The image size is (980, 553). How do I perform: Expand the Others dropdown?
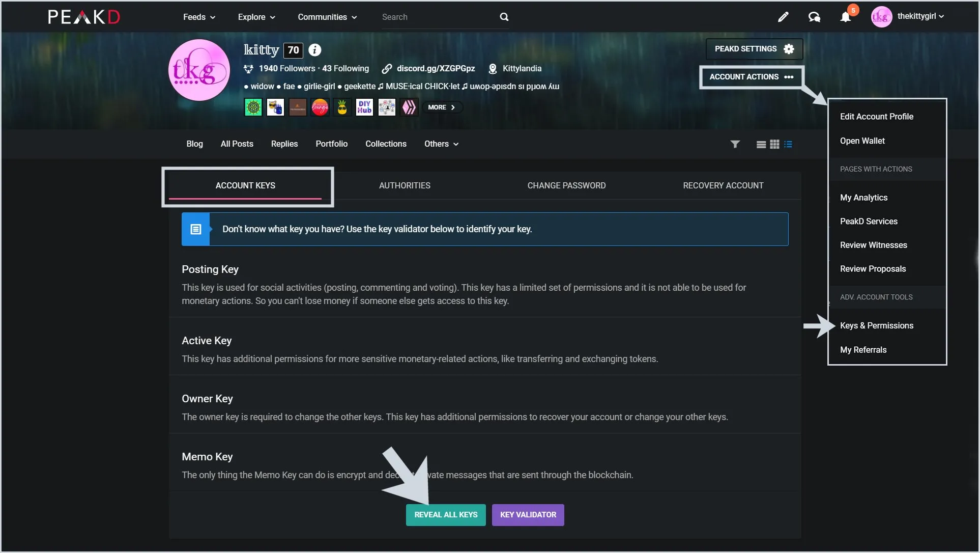coord(441,144)
